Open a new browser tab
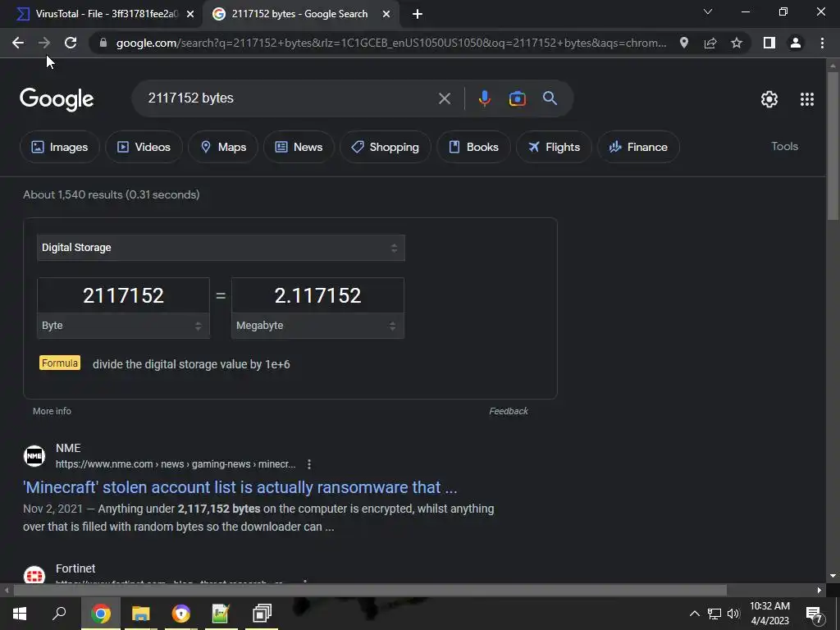 click(418, 15)
